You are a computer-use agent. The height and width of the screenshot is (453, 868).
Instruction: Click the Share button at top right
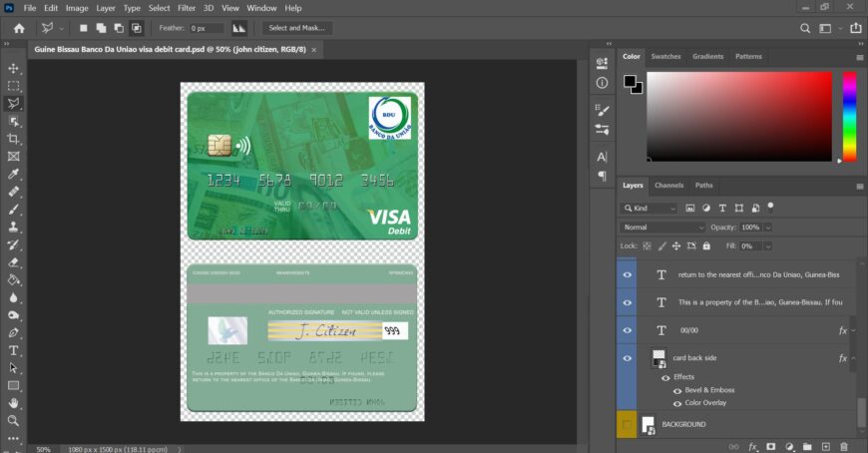(x=856, y=28)
